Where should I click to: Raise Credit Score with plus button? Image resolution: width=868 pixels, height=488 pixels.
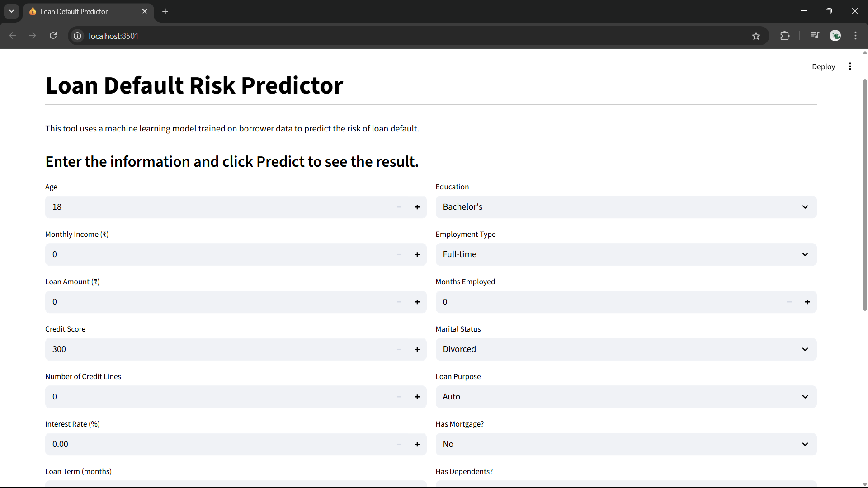coord(417,349)
